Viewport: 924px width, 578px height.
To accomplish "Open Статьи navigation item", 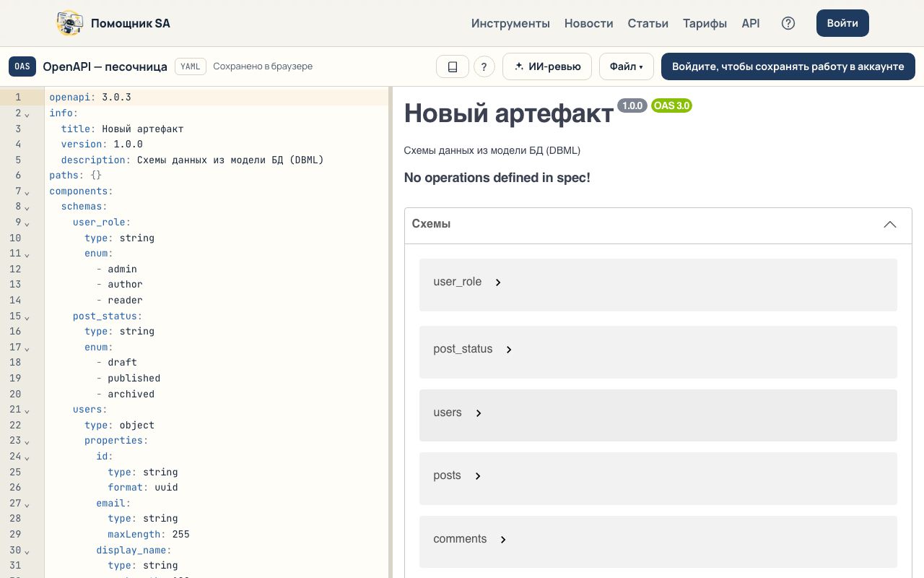I will pyautogui.click(x=648, y=23).
